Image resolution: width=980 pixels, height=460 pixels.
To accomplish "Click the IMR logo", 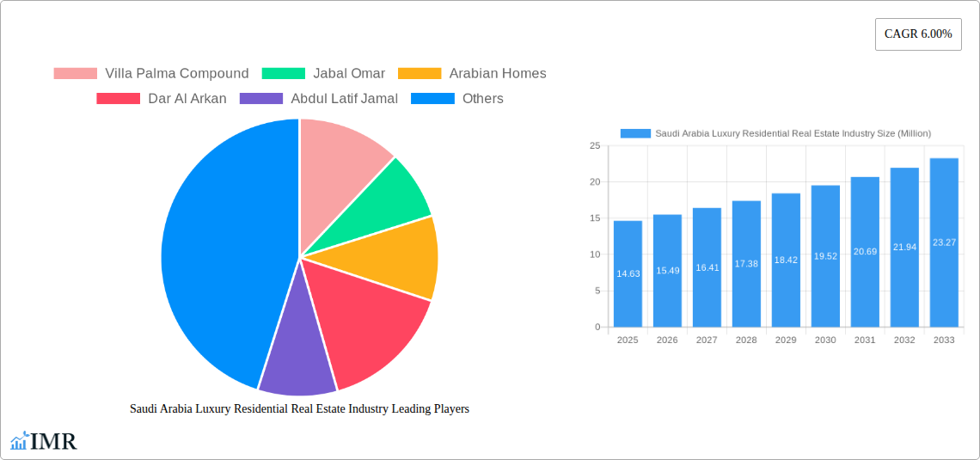I will click(x=44, y=442).
